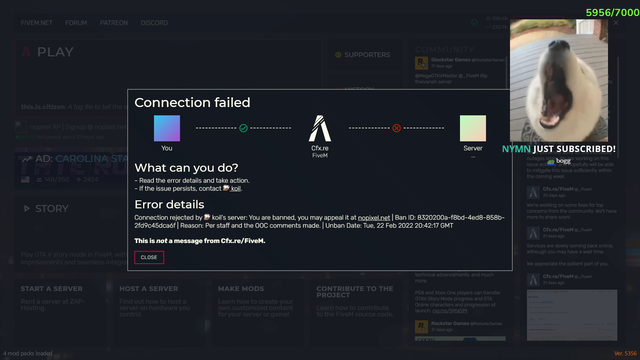Click the Carolina State ad banner
Screen dimensions: 640x360
(x=71, y=169)
